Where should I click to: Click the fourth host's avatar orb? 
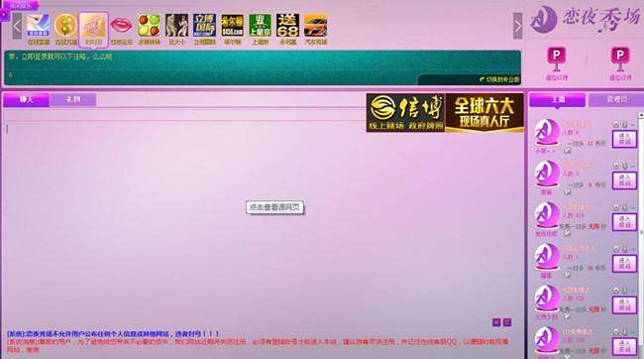(x=547, y=257)
